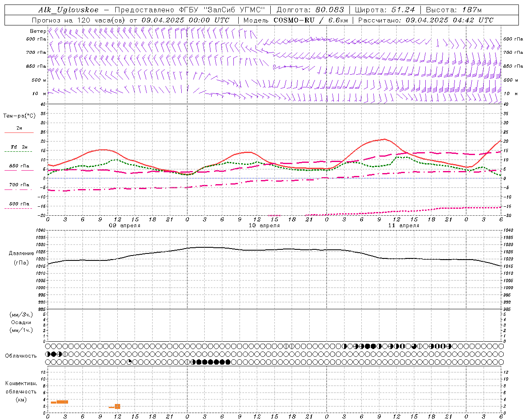Click the Ветер panel label
Screen dimensions: 525x420
point(38,31)
